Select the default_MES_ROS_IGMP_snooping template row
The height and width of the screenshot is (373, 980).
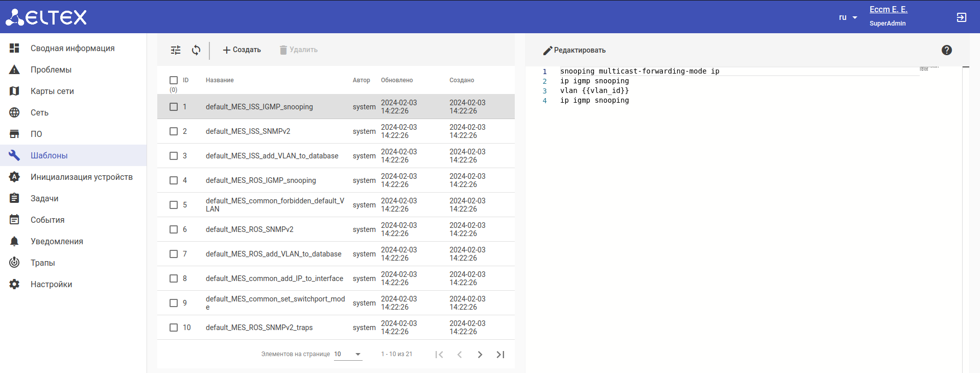(260, 180)
